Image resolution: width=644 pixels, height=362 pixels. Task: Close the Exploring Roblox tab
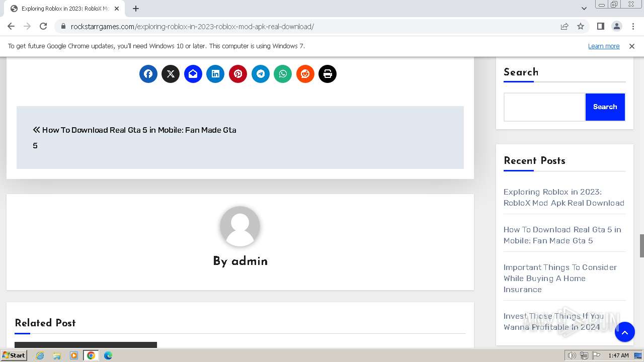pyautogui.click(x=117, y=9)
